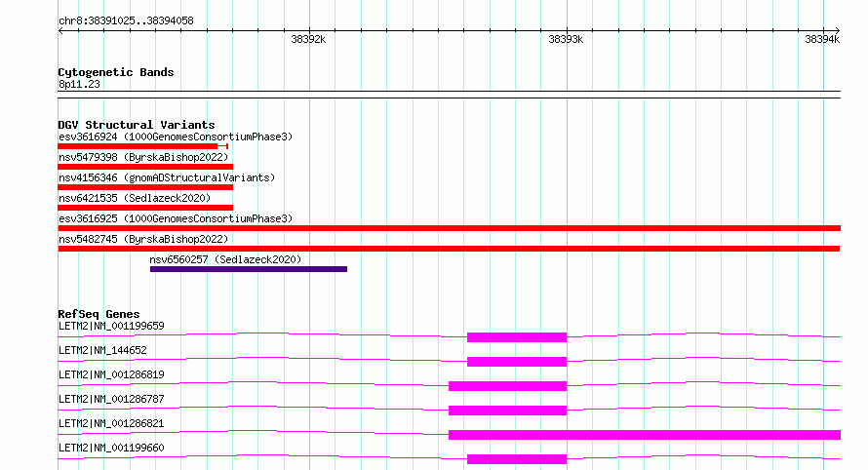Open the LETM2|NM_001286821 transcript label
868x470 pixels.
111,423
